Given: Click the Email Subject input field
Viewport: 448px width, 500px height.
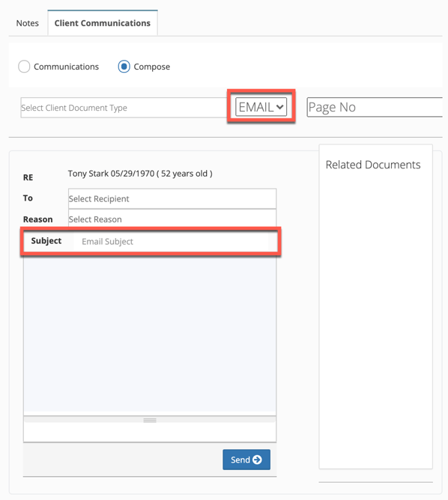Looking at the screenshot, I should click(175, 241).
